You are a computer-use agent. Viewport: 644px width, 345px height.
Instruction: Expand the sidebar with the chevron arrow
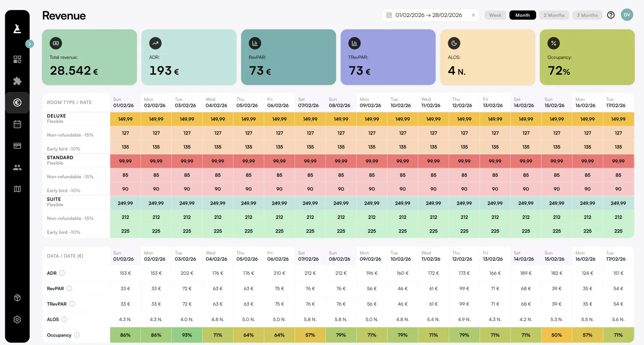pyautogui.click(x=30, y=44)
